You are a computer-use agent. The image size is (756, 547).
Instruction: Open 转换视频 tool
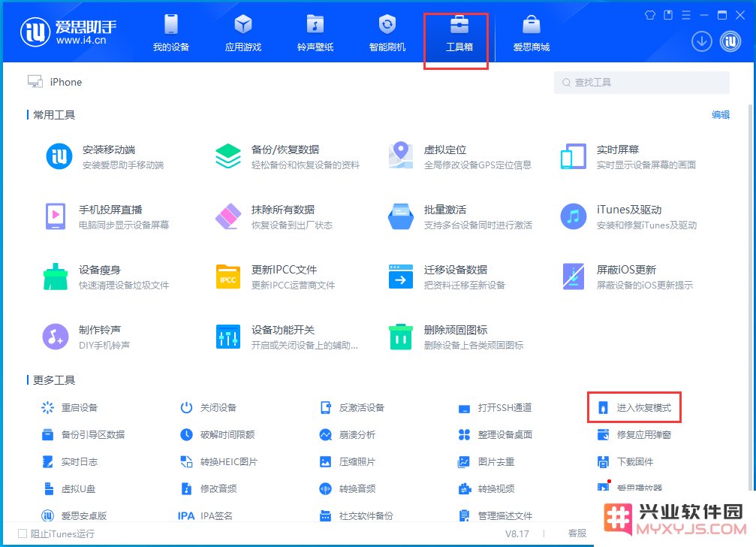click(486, 488)
